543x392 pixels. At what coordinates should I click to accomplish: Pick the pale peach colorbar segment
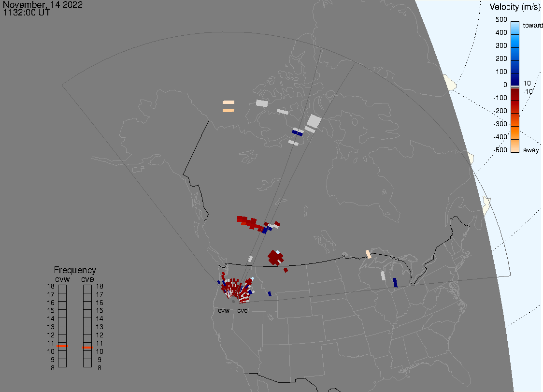pyautogui.click(x=515, y=146)
